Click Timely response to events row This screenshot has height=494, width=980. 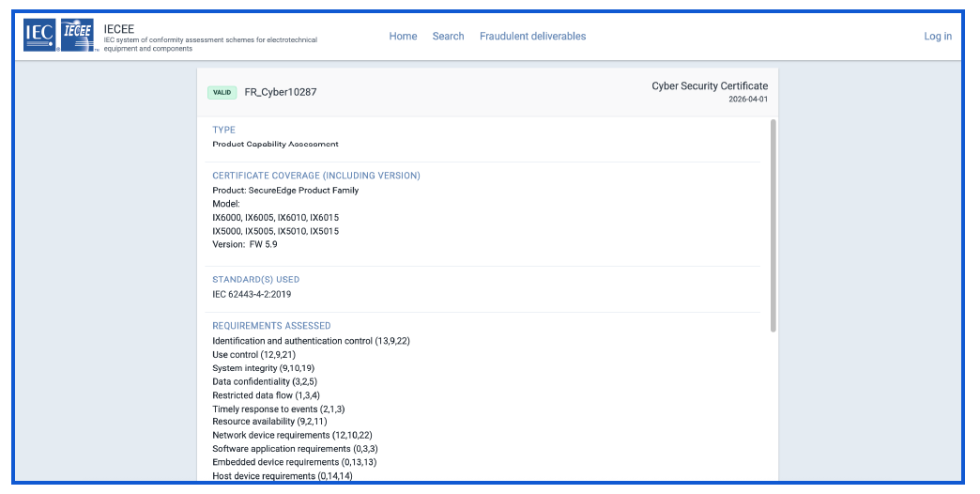pos(278,409)
